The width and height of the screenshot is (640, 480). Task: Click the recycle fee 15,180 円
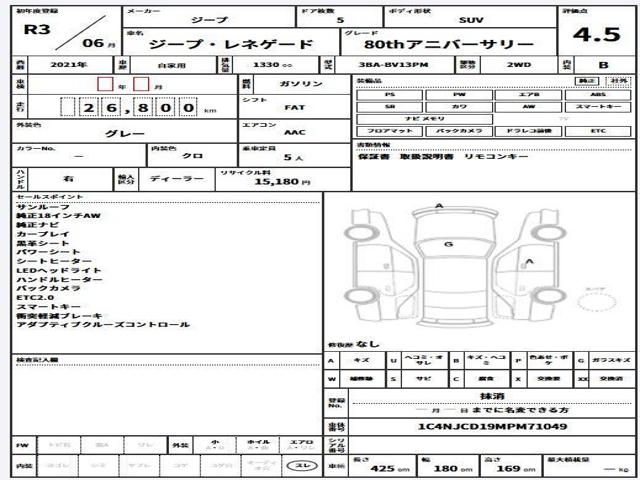[282, 182]
